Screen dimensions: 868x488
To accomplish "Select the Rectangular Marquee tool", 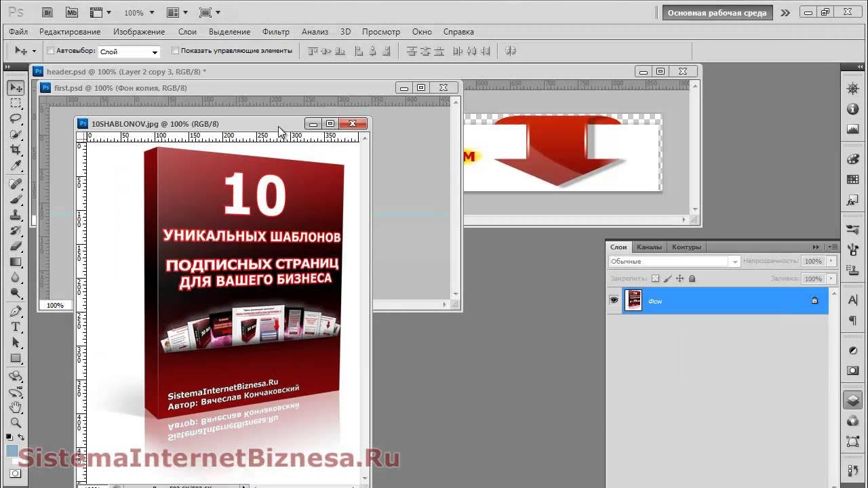I will point(16,103).
